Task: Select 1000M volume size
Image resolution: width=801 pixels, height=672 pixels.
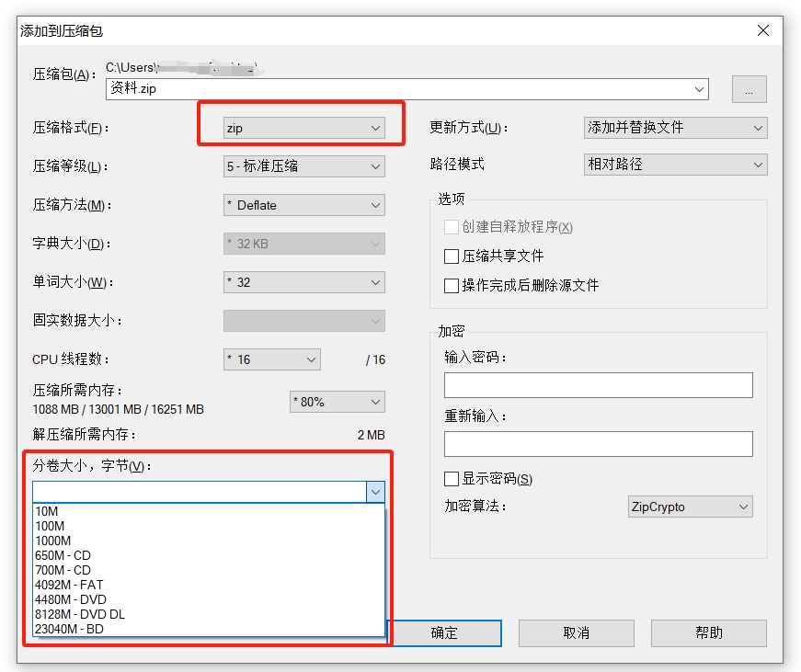Action: point(209,541)
